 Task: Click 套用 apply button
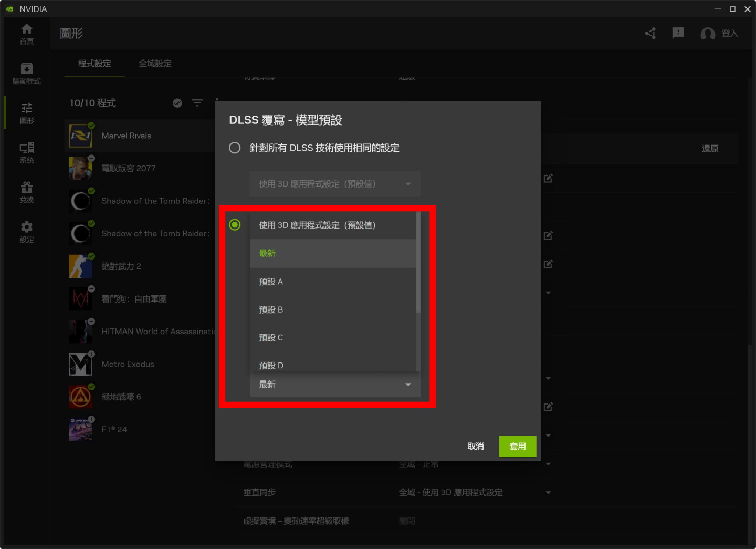(x=518, y=447)
